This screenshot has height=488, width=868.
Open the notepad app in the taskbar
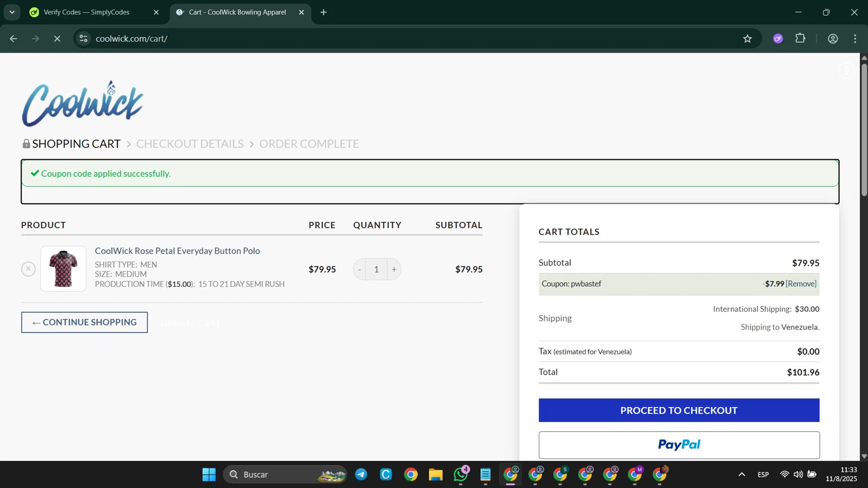(486, 475)
